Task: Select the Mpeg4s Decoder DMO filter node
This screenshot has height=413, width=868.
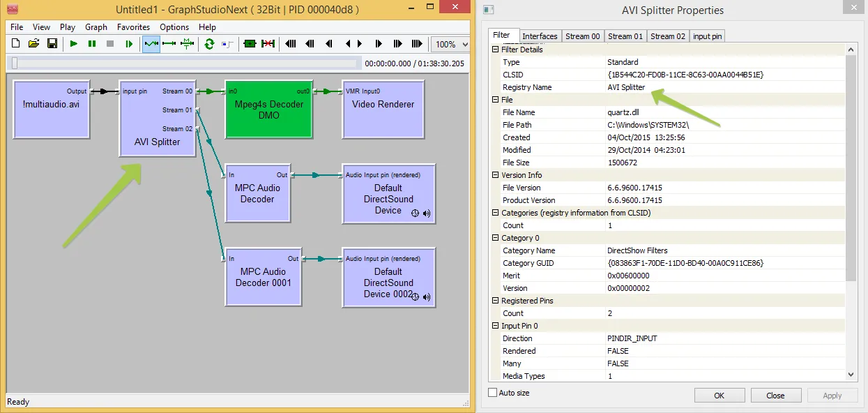Action: pos(268,110)
